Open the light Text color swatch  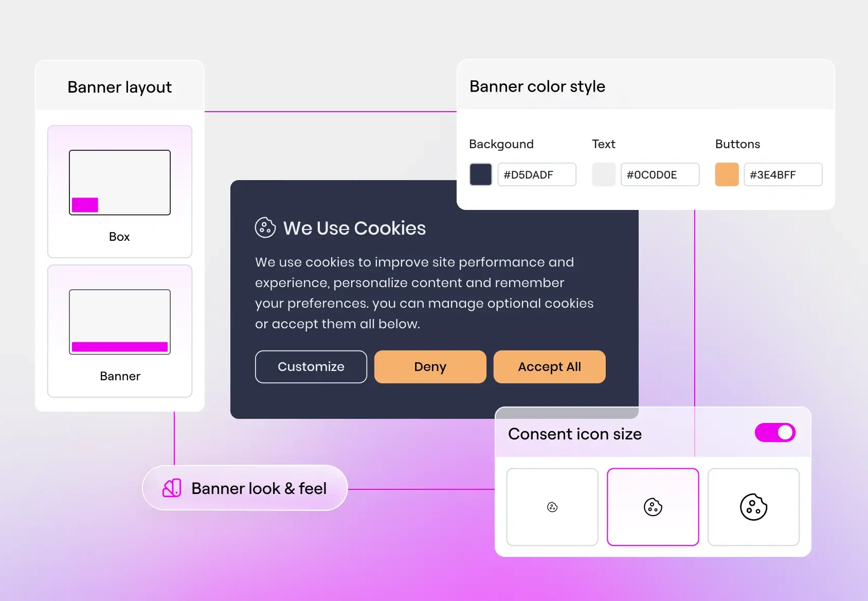pos(604,174)
